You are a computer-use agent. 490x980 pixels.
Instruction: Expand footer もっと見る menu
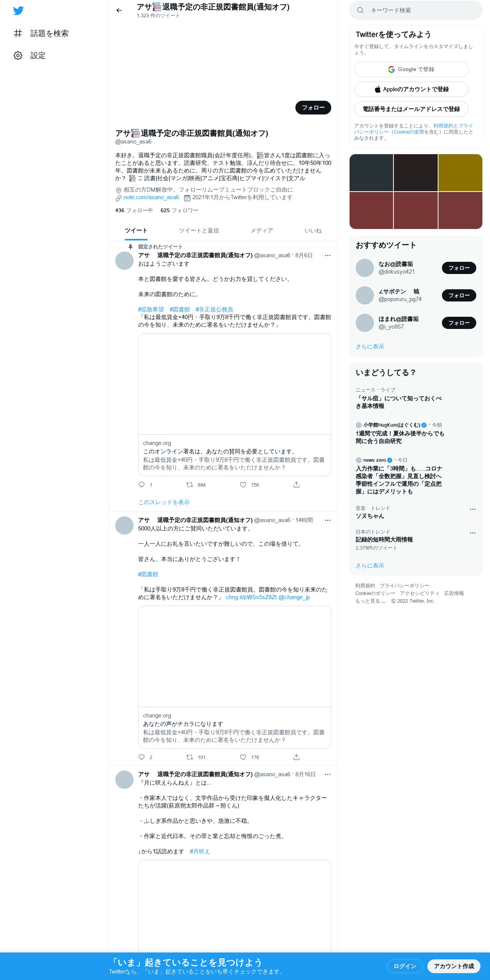[370, 601]
